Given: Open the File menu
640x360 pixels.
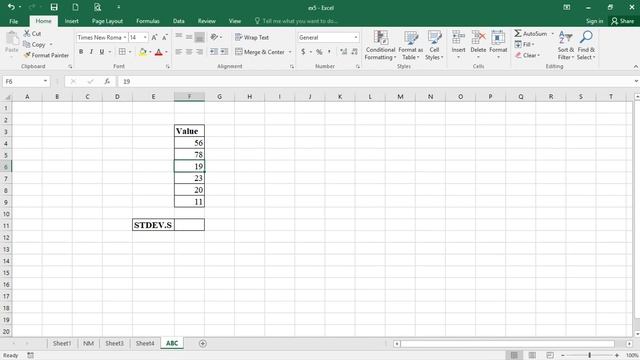Looking at the screenshot, I should coord(13,21).
